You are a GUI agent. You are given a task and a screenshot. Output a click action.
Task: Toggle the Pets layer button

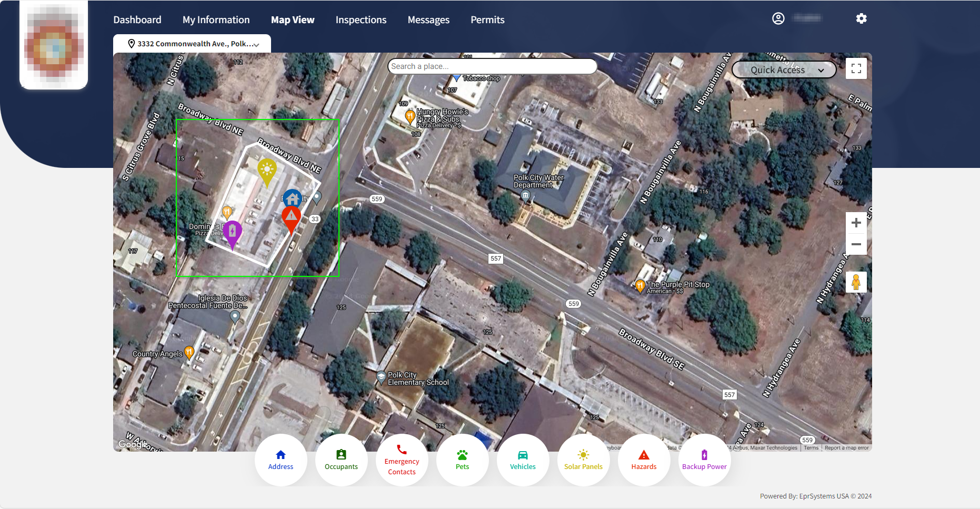(x=462, y=460)
